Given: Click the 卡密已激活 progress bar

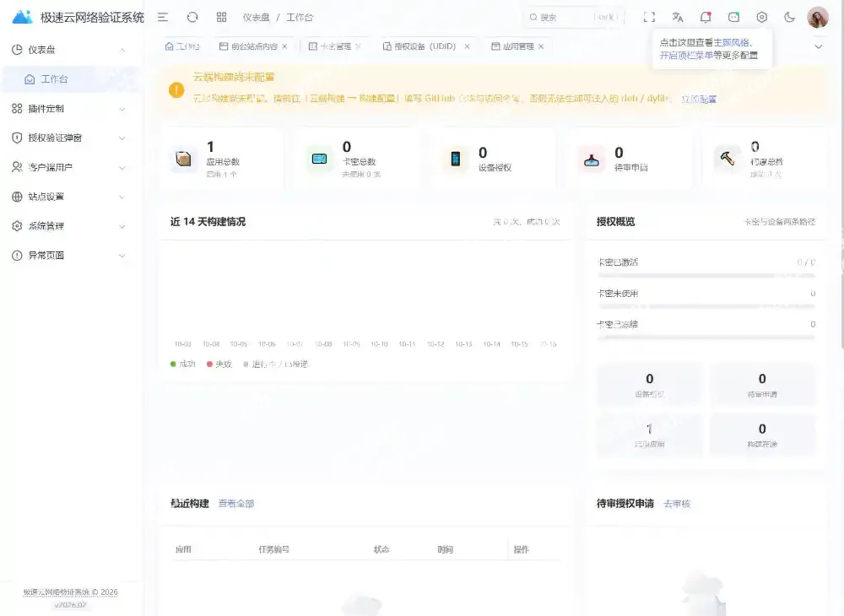Looking at the screenshot, I should pos(706,275).
